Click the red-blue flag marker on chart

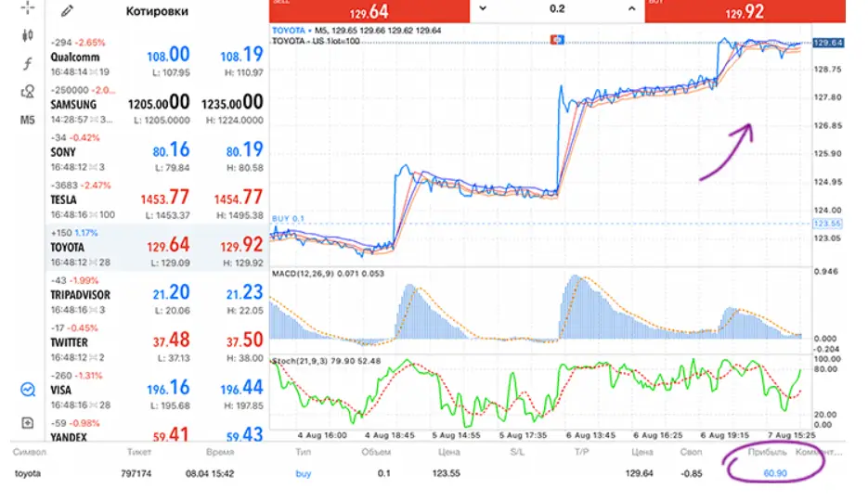(556, 39)
